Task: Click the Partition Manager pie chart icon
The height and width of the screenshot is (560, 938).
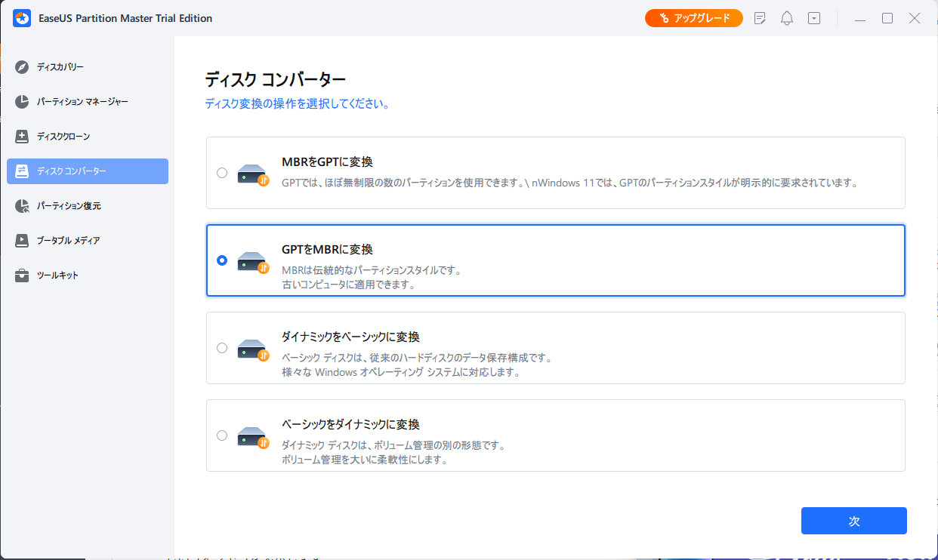Action: tap(22, 102)
